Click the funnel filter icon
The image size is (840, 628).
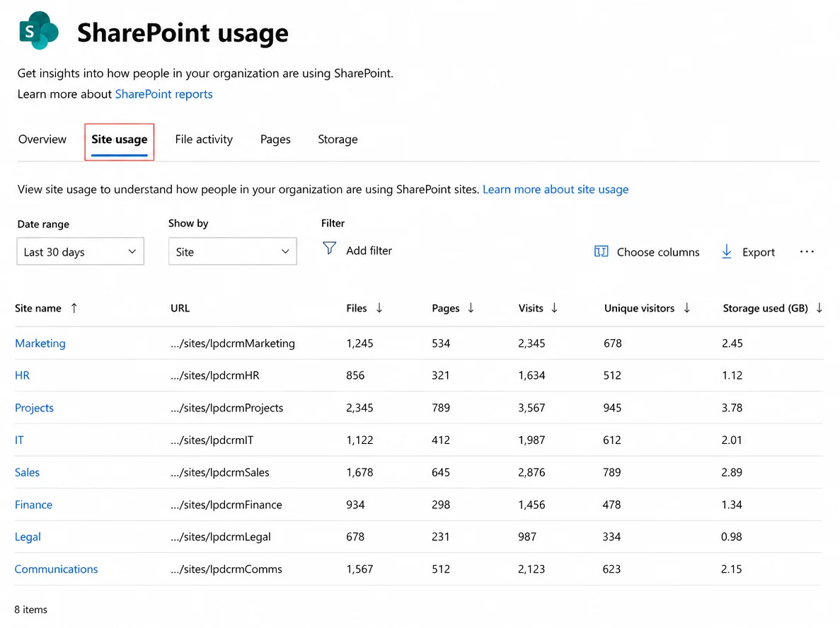[x=330, y=248]
